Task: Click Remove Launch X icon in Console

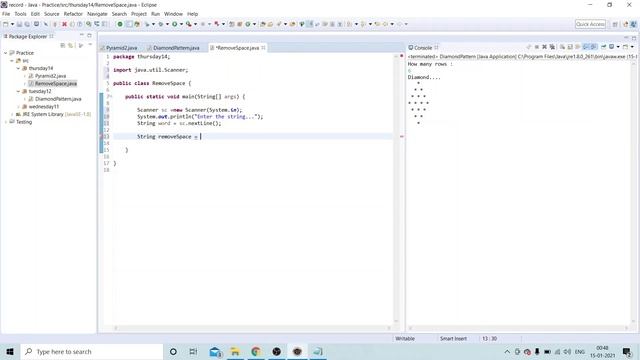Action: pos(544,47)
